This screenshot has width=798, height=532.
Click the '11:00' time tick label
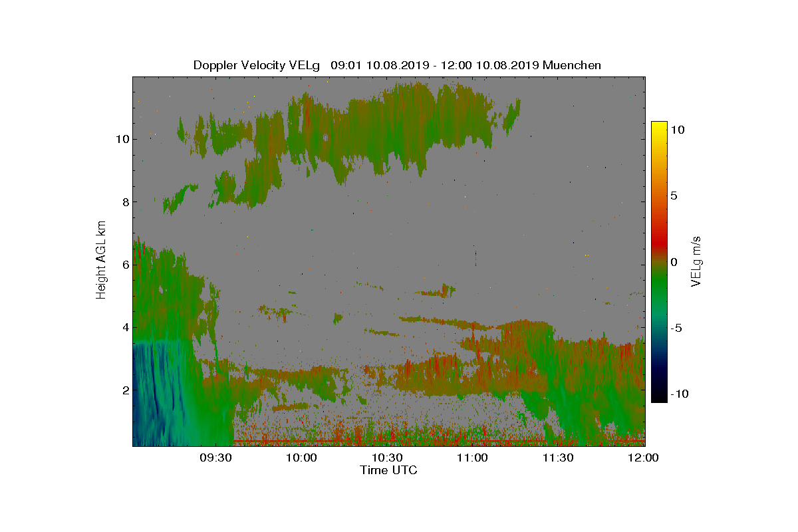[473, 458]
